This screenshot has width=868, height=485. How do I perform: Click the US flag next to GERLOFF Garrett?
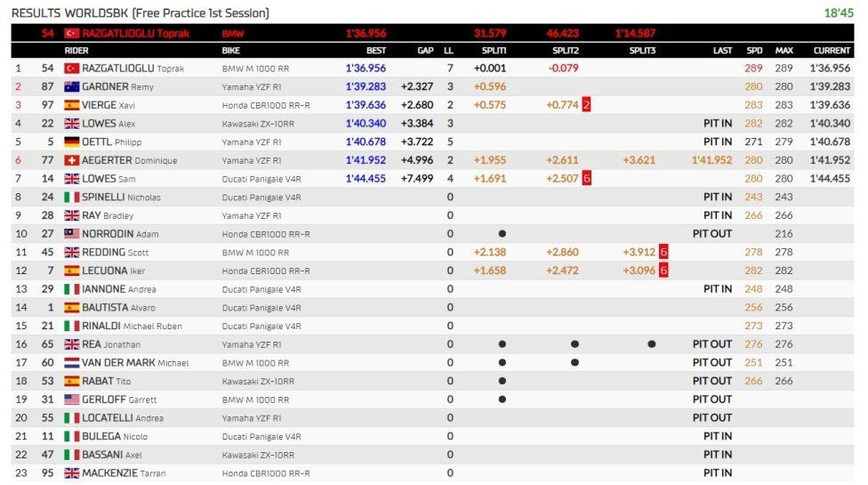coord(71,400)
